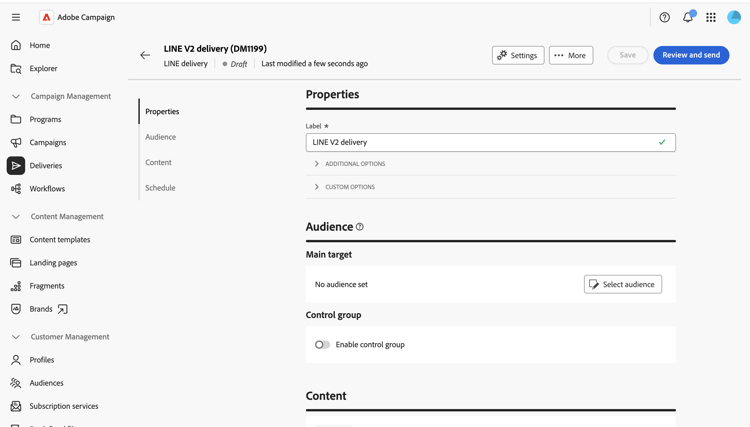750x427 pixels.
Task: Open the help question mark icon
Action: [664, 17]
